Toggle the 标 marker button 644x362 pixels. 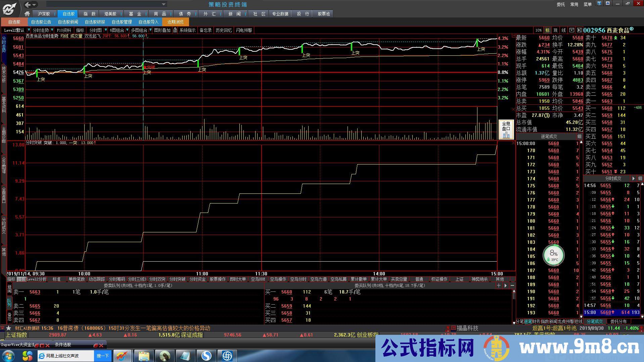[547, 30]
